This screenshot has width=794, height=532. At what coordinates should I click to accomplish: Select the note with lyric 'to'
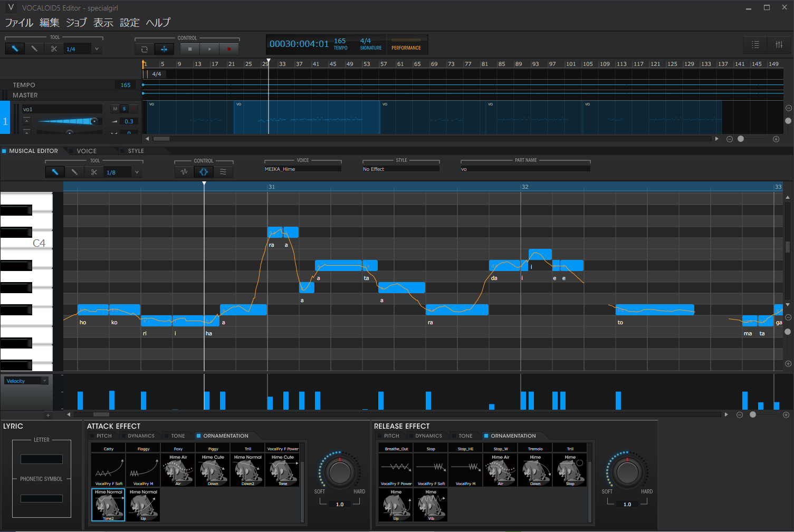[655, 310]
